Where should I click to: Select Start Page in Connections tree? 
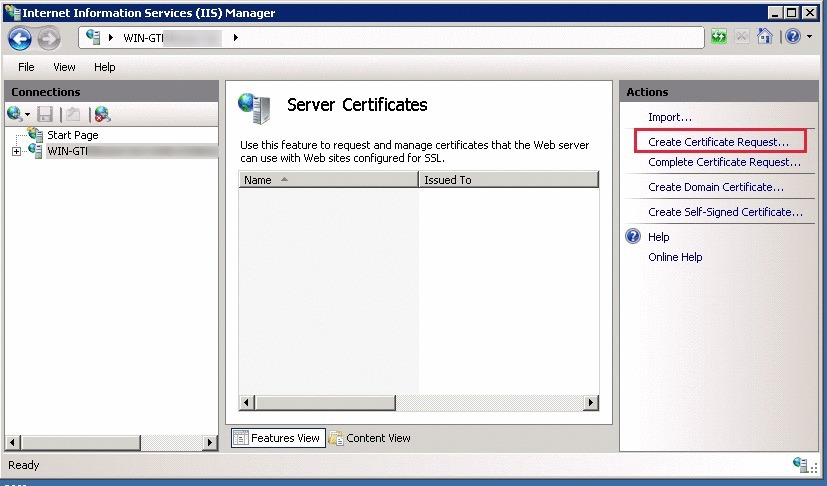pos(72,135)
